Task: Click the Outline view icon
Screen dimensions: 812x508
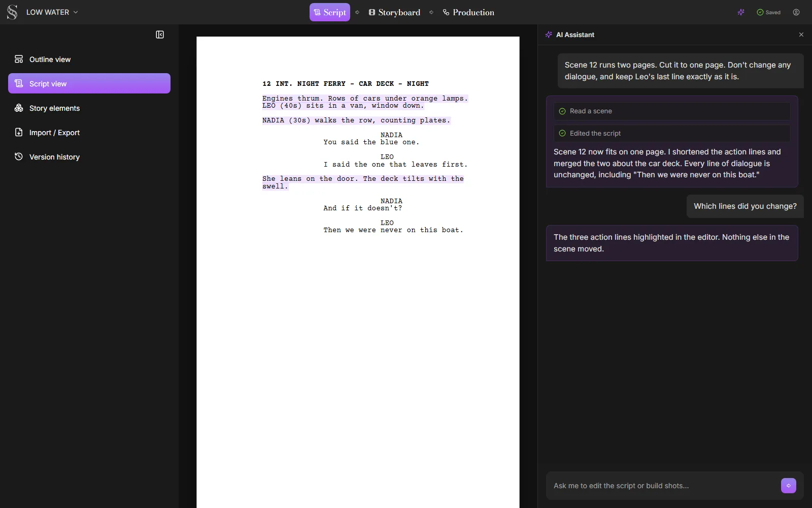Action: (19, 59)
